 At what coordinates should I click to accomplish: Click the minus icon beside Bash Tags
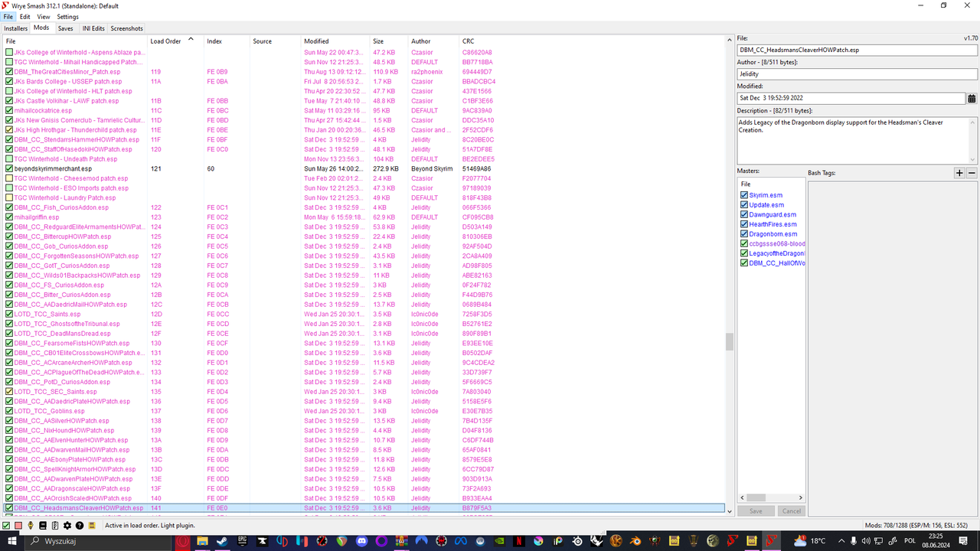pyautogui.click(x=972, y=173)
